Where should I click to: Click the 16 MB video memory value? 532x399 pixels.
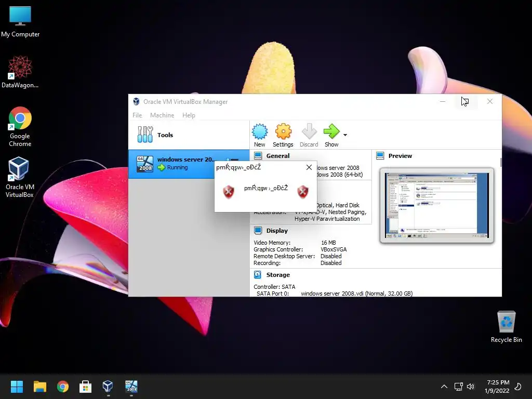click(328, 243)
